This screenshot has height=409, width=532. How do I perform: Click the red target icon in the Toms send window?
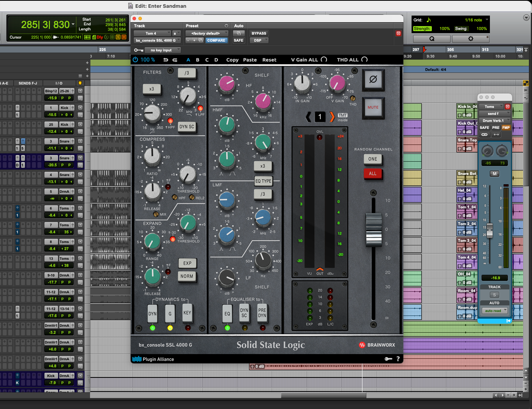tap(507, 106)
